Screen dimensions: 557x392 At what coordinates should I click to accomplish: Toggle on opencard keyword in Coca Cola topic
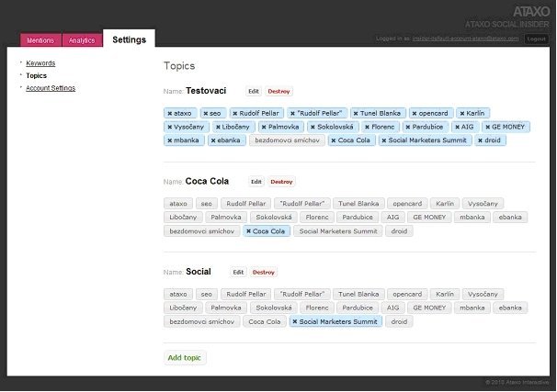point(405,203)
